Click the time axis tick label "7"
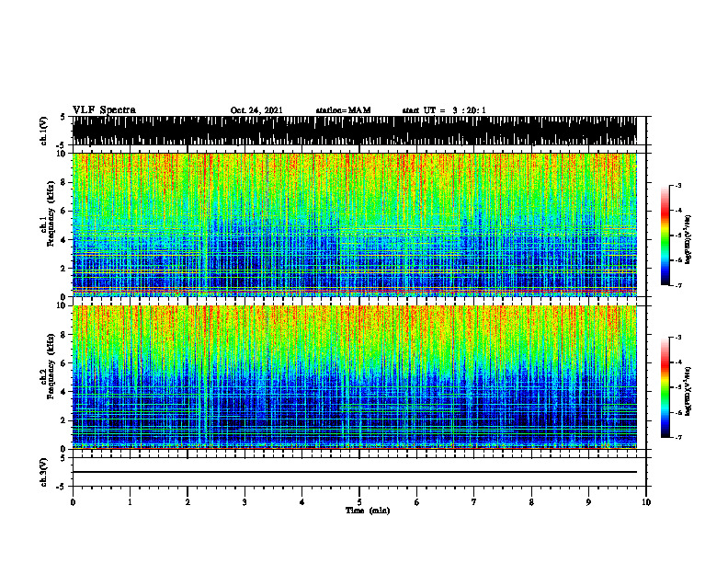728x563 pixels. pos(474,502)
